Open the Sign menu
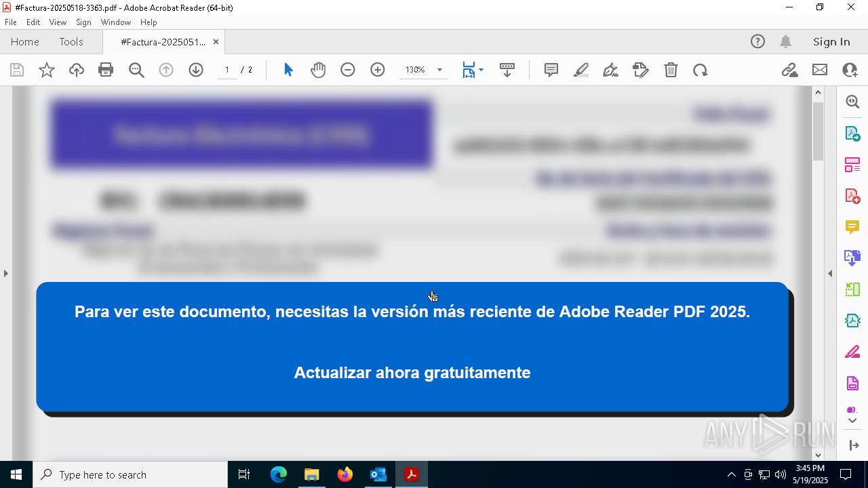Image resolution: width=868 pixels, height=488 pixels. click(83, 22)
